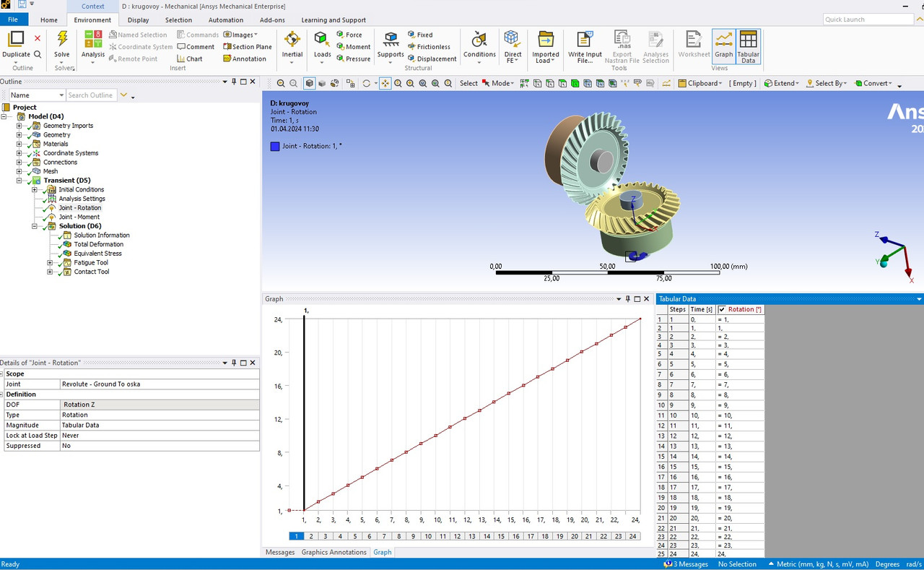Select Joint - Moment in the outline
Image resolution: width=924 pixels, height=570 pixels.
(79, 217)
